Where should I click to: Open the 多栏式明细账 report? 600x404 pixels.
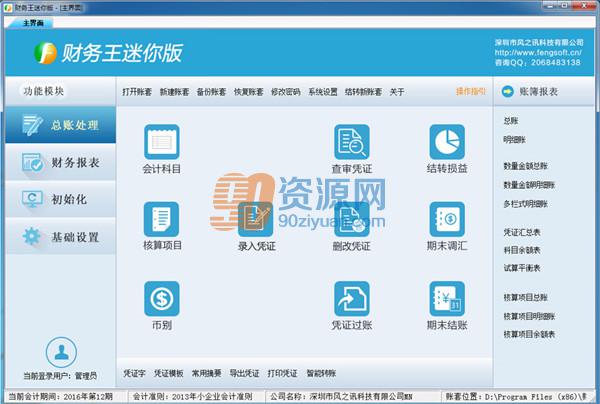tap(526, 204)
